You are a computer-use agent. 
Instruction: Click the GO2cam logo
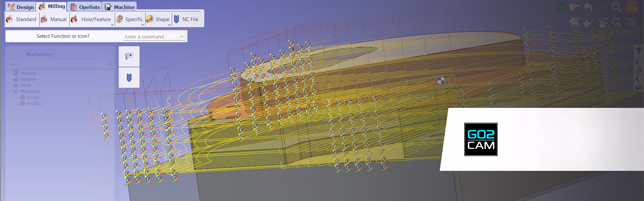(x=481, y=139)
